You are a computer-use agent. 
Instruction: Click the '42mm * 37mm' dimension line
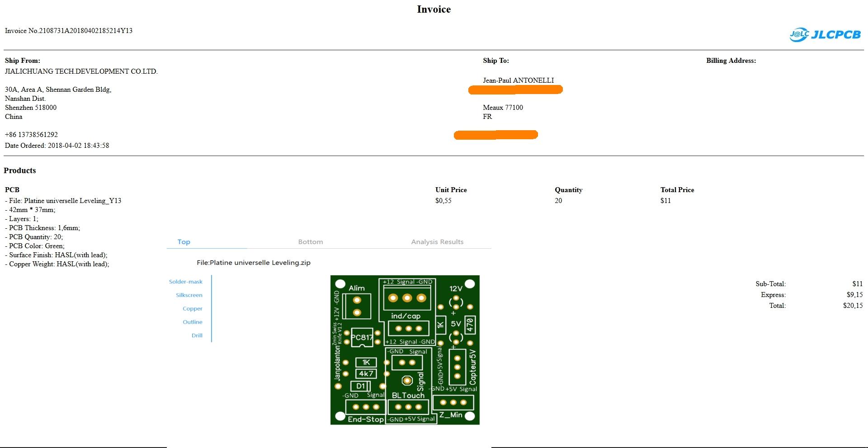pyautogui.click(x=30, y=210)
